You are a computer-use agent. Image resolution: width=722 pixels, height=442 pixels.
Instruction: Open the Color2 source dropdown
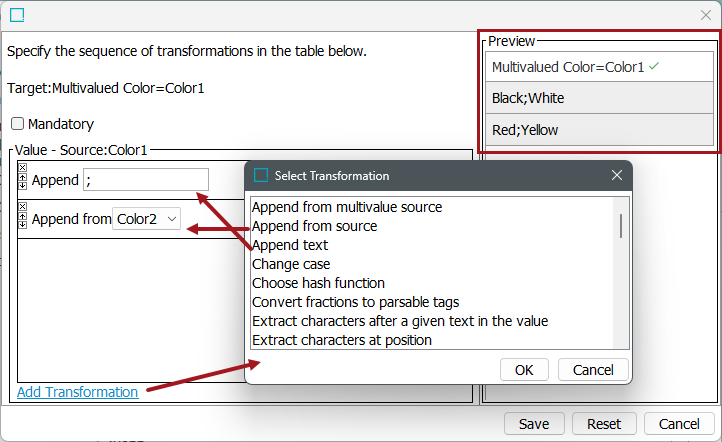146,219
